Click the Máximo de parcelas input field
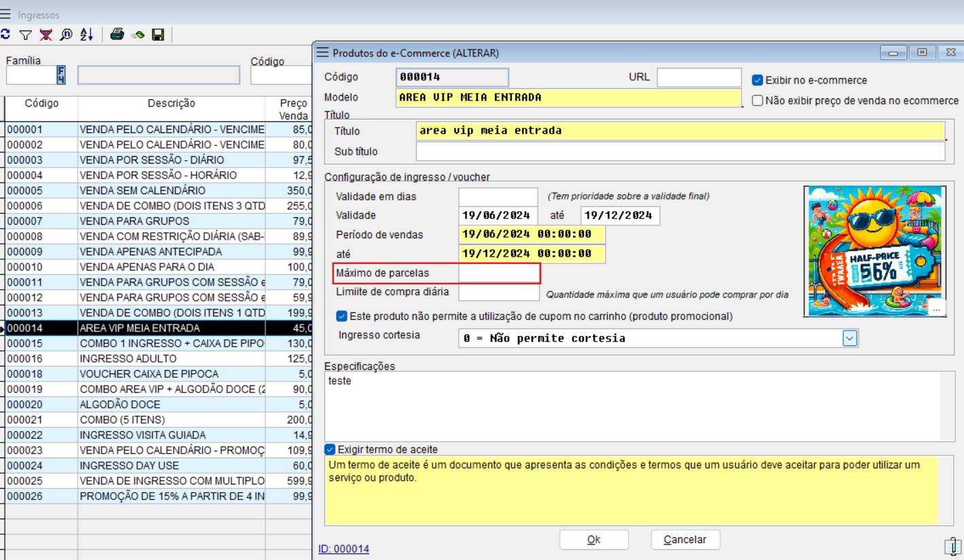 498,273
